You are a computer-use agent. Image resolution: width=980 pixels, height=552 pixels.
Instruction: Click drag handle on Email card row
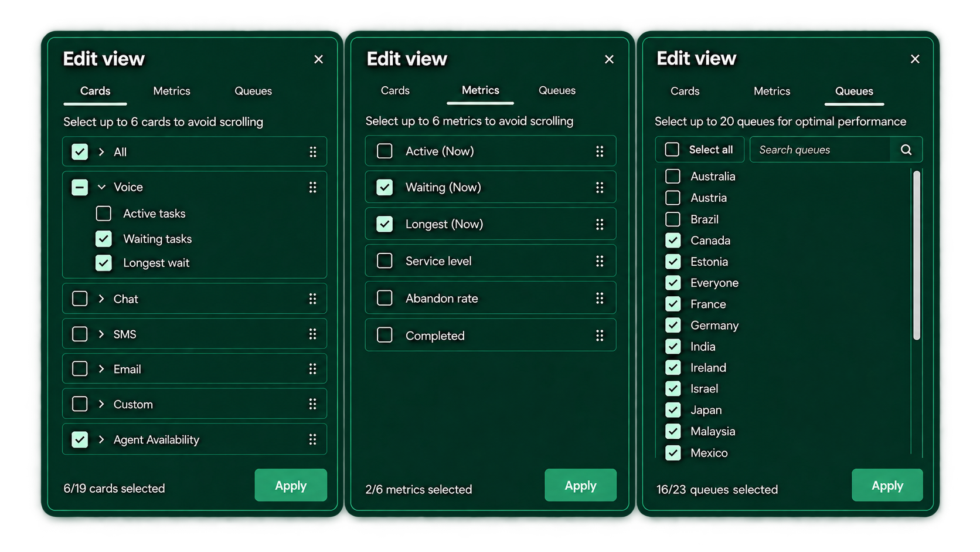313,369
